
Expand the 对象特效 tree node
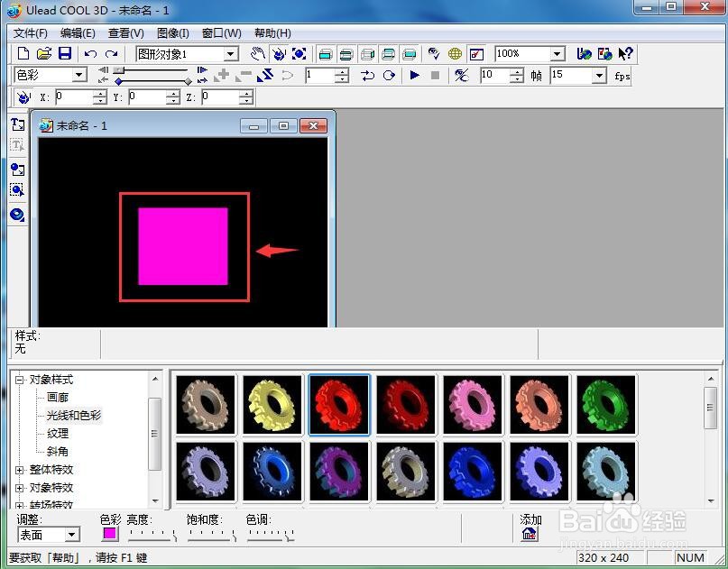click(20, 488)
